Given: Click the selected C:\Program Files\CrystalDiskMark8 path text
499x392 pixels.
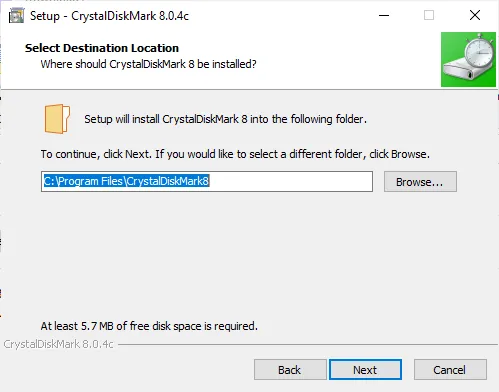Looking at the screenshot, I should click(x=126, y=181).
